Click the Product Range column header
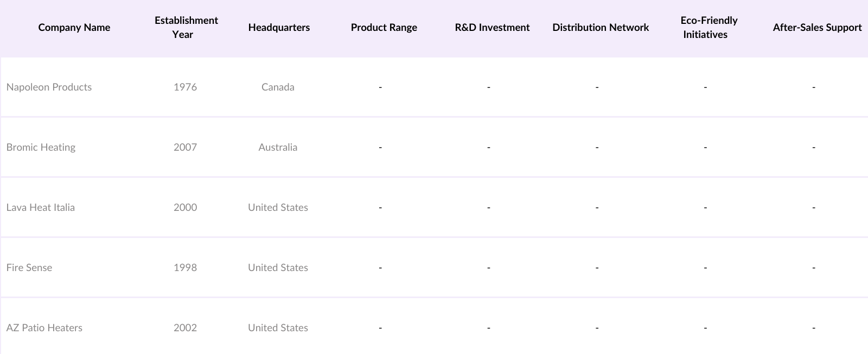Screen dimensions: 868x354 click(x=384, y=28)
